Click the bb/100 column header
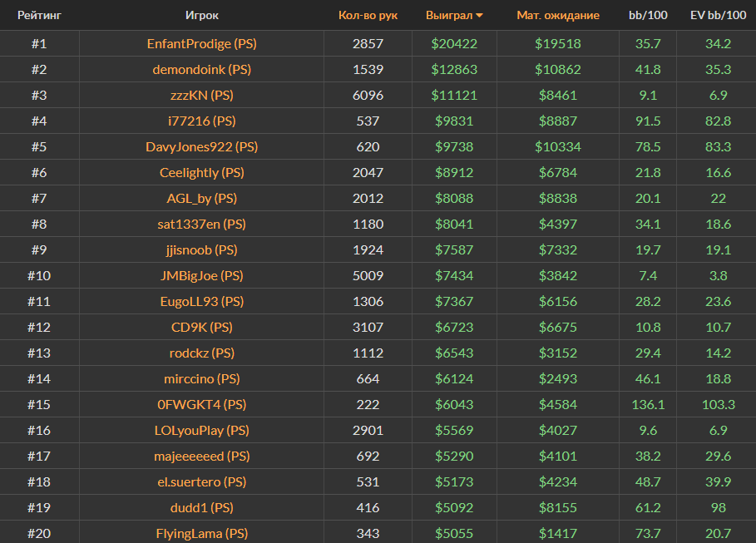This screenshot has width=756, height=543. tap(647, 15)
